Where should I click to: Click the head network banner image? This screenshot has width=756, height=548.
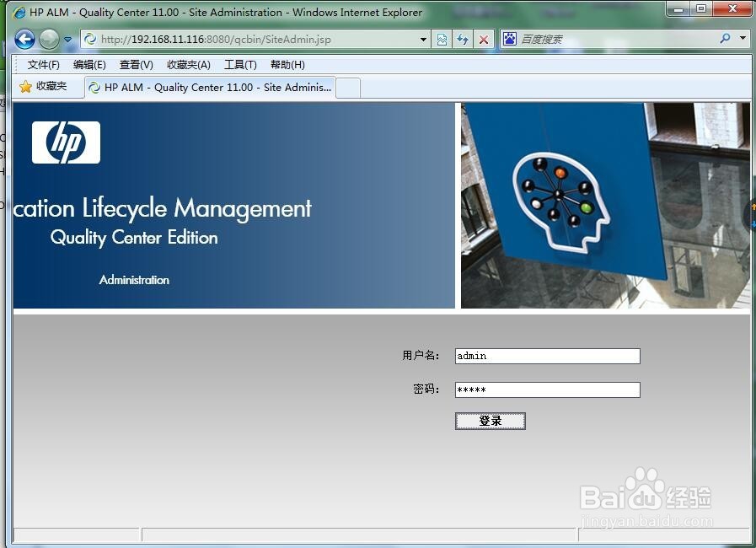[x=605, y=206]
